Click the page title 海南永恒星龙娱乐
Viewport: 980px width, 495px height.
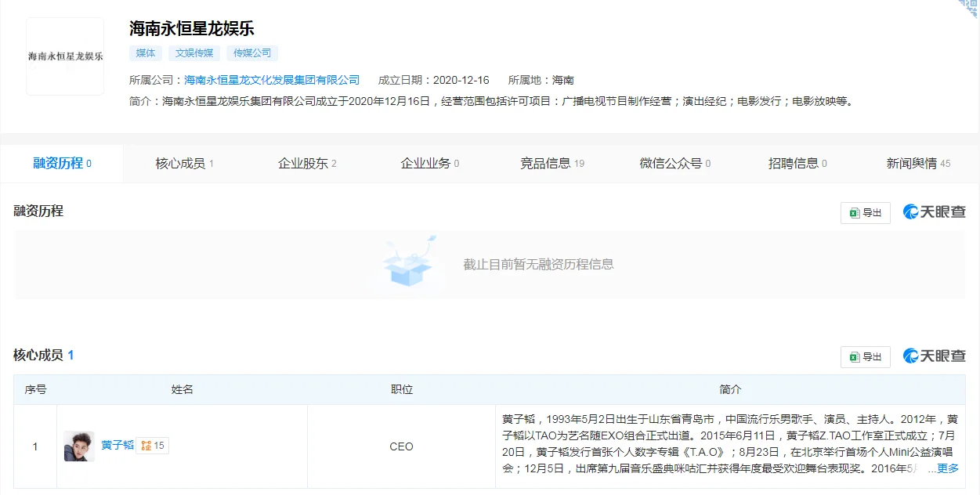coord(192,28)
